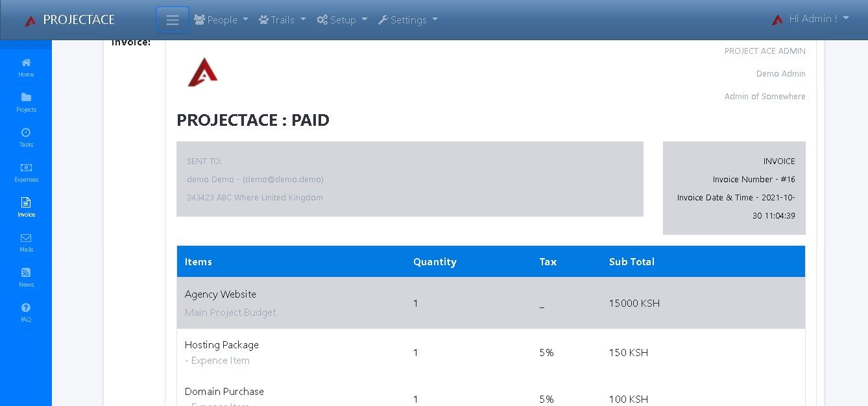Open Projects folder icon in sidebar
The width and height of the screenshot is (868, 406).
tap(26, 98)
